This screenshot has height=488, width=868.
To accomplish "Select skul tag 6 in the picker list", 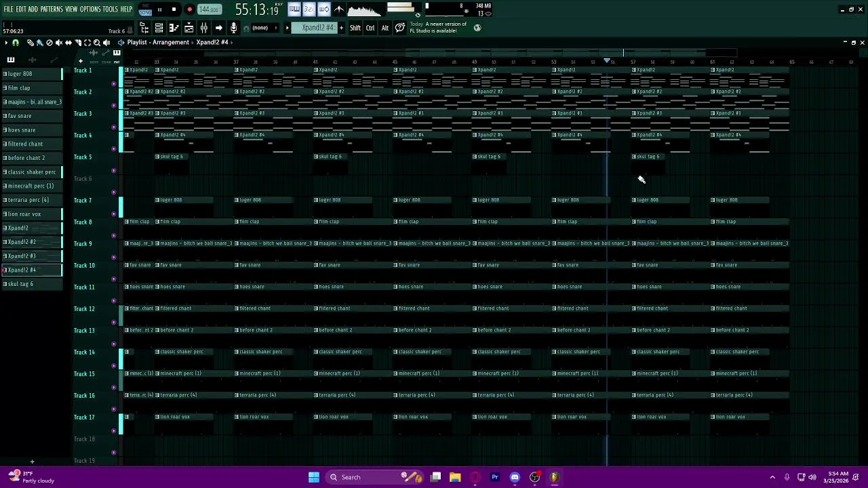I will (31, 284).
